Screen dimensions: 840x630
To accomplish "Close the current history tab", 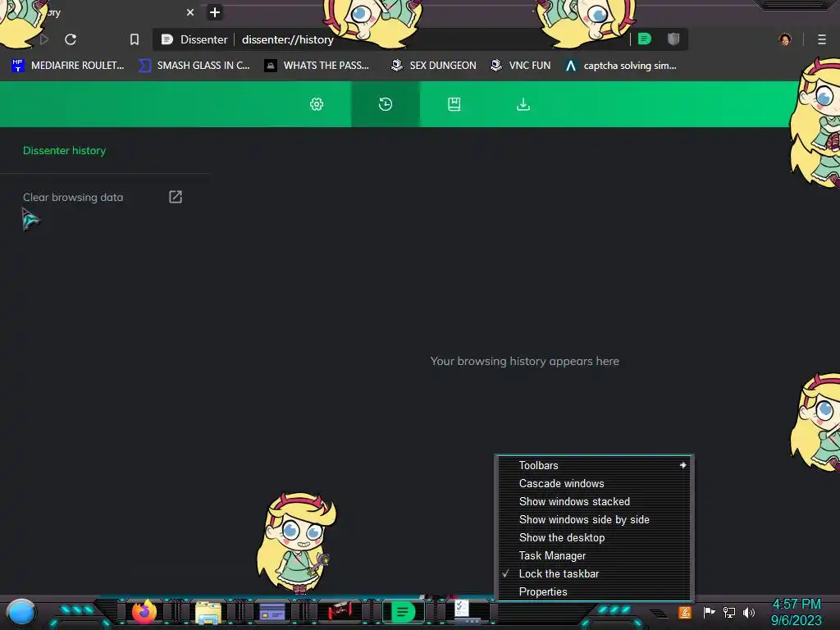I will [x=190, y=11].
